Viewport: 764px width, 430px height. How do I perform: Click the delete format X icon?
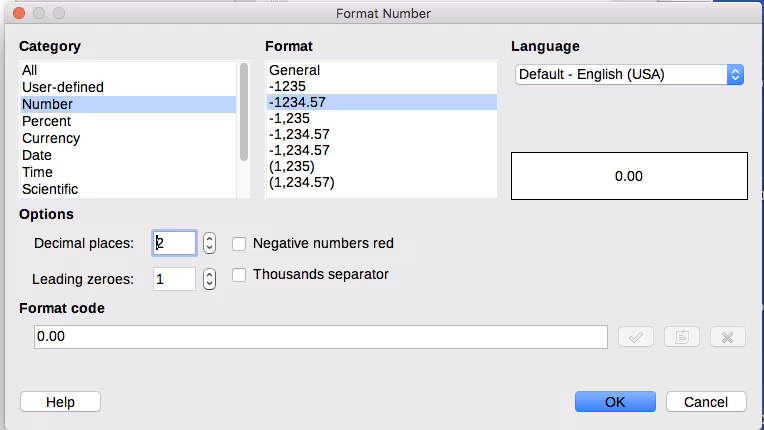click(x=727, y=337)
